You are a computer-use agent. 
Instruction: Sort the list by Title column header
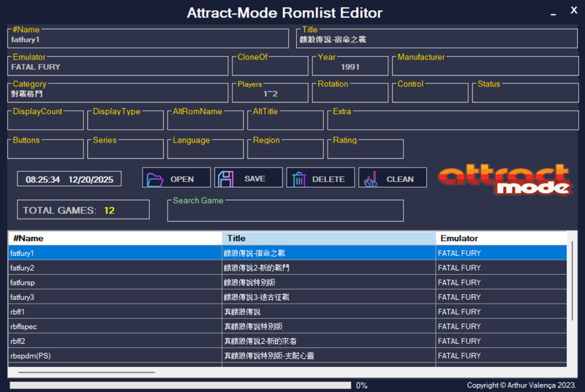click(x=328, y=238)
